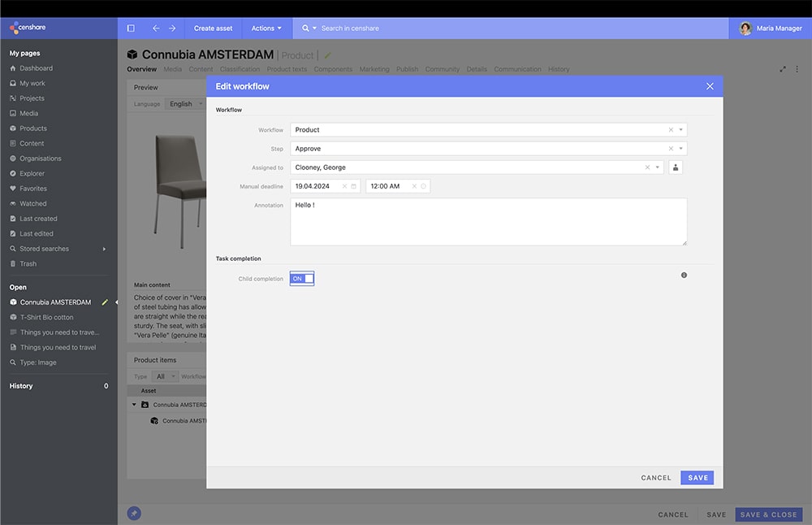Click page-level Cancel button
812x525 pixels.
672,514
